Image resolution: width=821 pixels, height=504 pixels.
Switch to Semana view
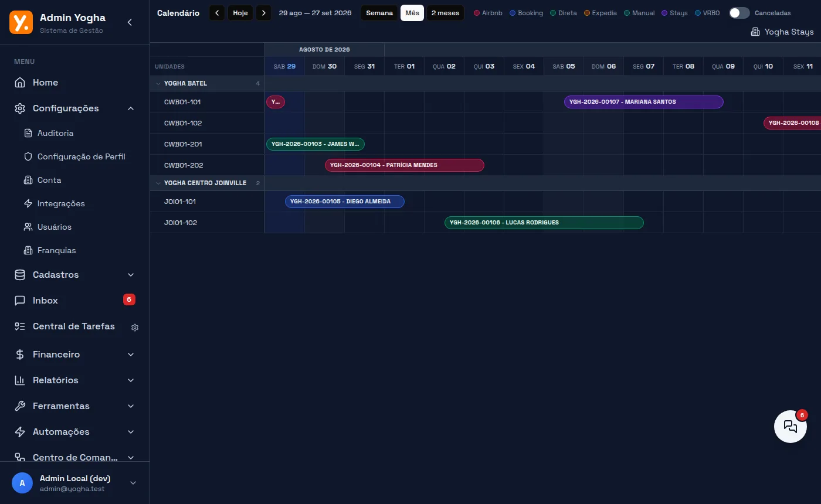(x=379, y=13)
